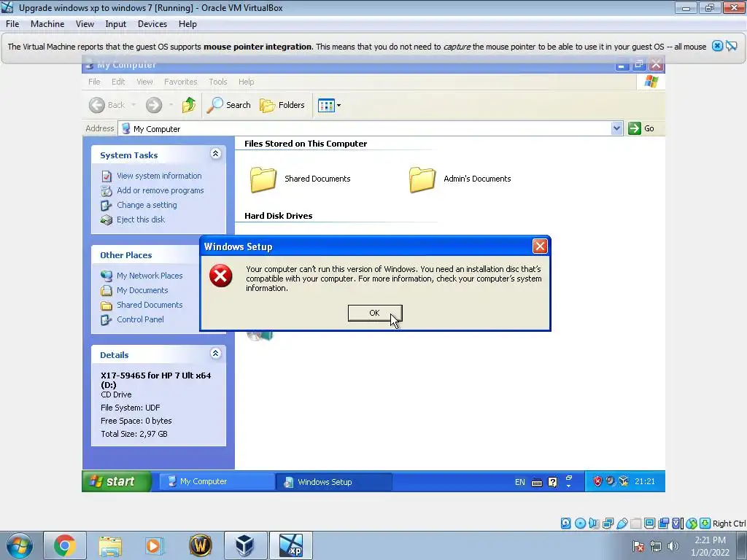The image size is (747, 560).
Task: Open the World of Warcraft taskbar icon
Action: pyautogui.click(x=201, y=545)
